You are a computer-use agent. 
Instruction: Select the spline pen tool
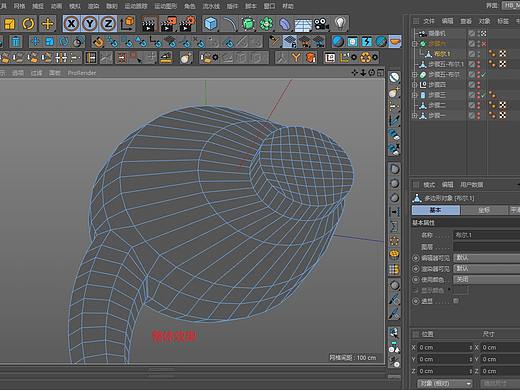[230, 24]
